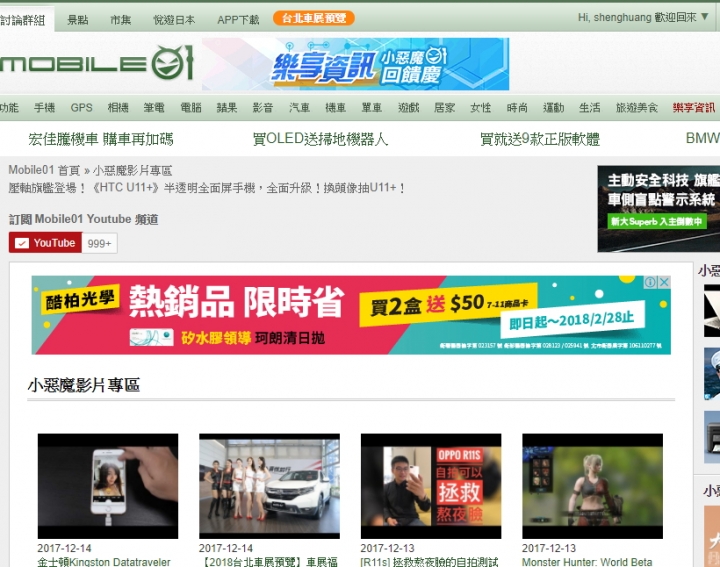The width and height of the screenshot is (720, 567).
Task: Open the red 樂享資訊 menu item
Action: pyautogui.click(x=694, y=107)
